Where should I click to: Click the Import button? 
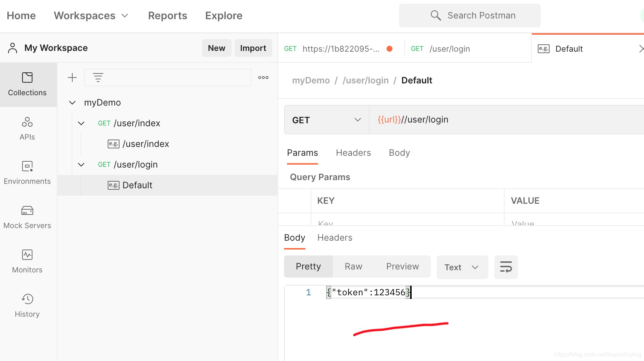pyautogui.click(x=253, y=48)
